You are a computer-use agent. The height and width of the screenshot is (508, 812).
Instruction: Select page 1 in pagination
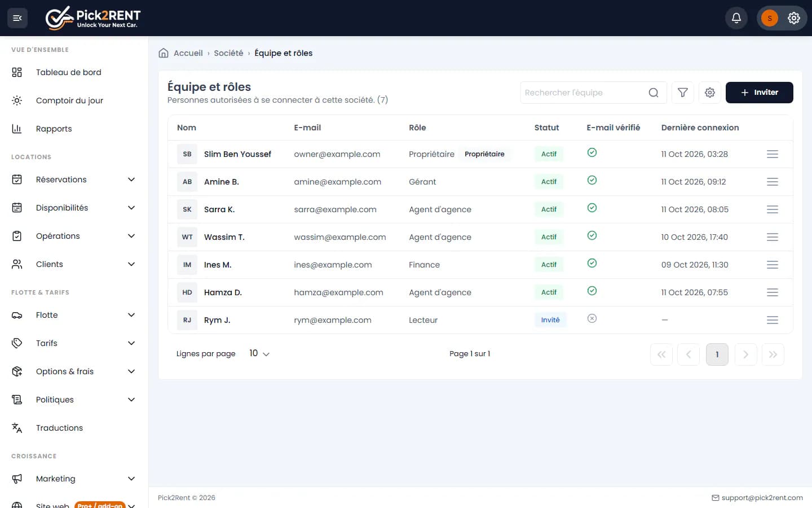pos(717,354)
